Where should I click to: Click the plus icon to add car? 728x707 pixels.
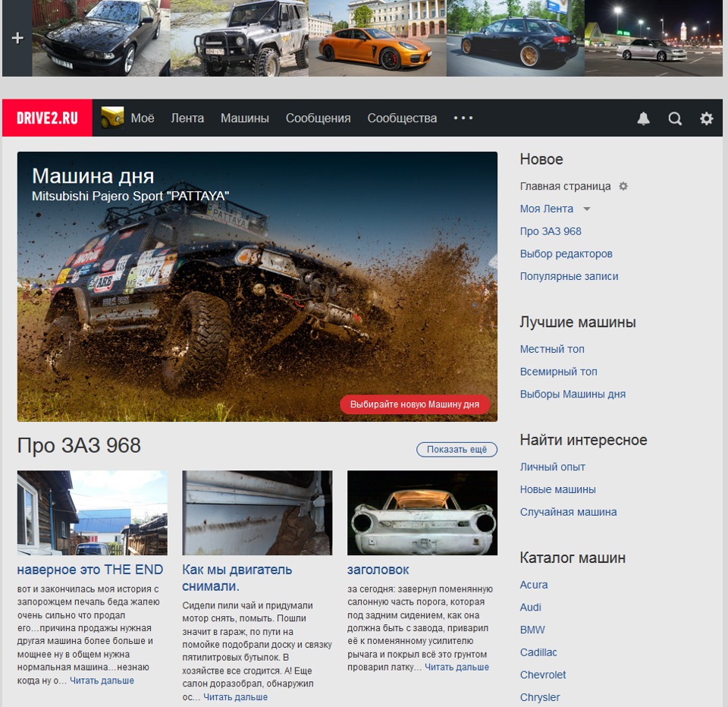17,38
